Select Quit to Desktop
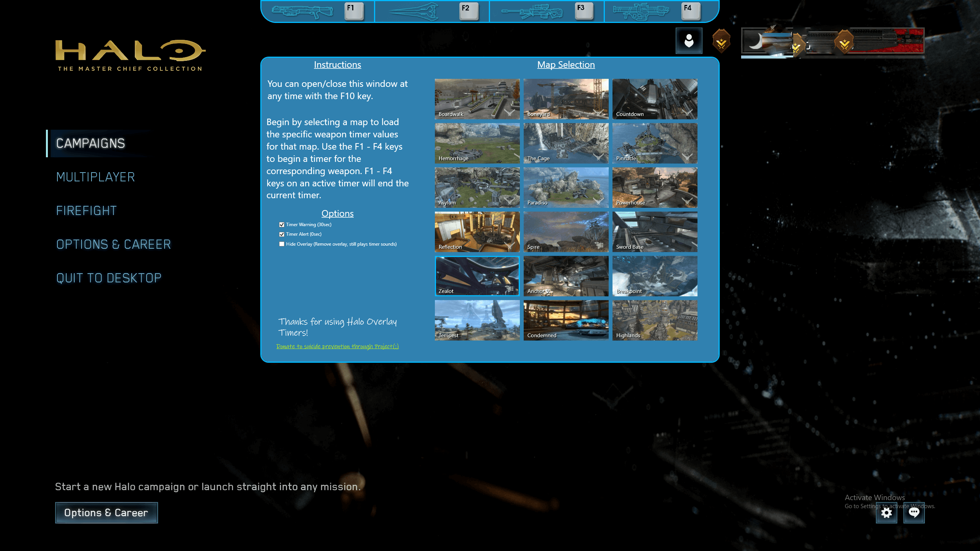 click(109, 278)
